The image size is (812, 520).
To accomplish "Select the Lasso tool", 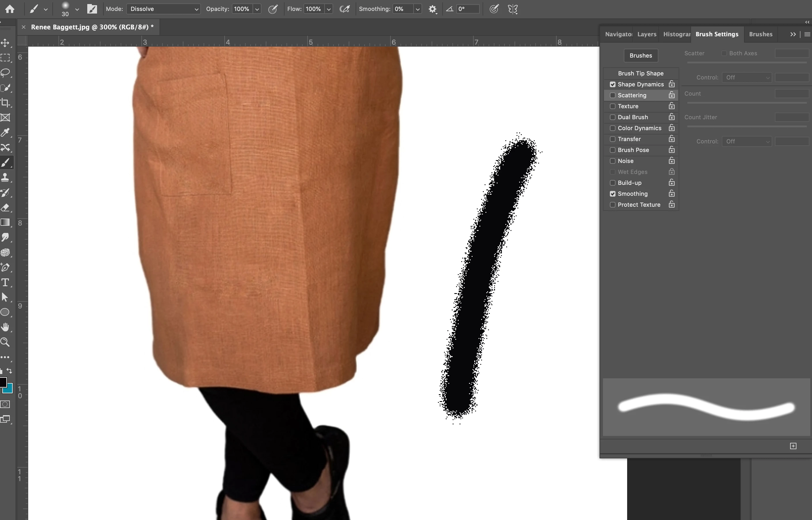I will pos(5,73).
